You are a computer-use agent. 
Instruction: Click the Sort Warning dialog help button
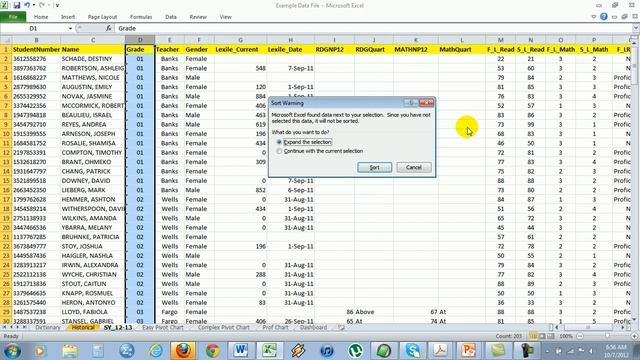[411, 103]
